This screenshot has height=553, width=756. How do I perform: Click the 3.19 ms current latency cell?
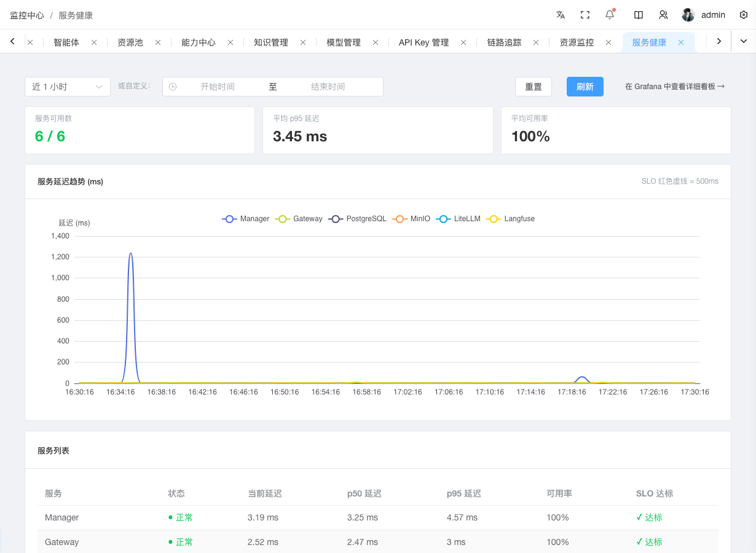pos(263,517)
